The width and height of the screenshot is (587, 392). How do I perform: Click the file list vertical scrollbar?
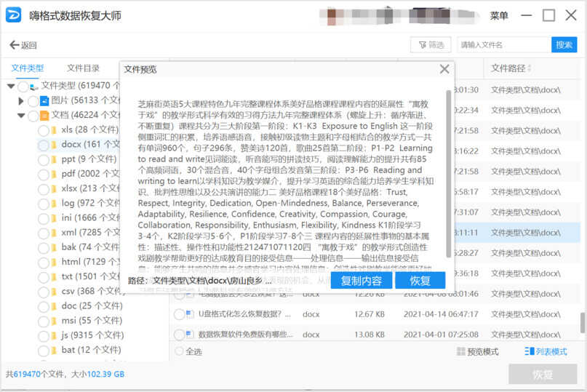tap(583, 323)
